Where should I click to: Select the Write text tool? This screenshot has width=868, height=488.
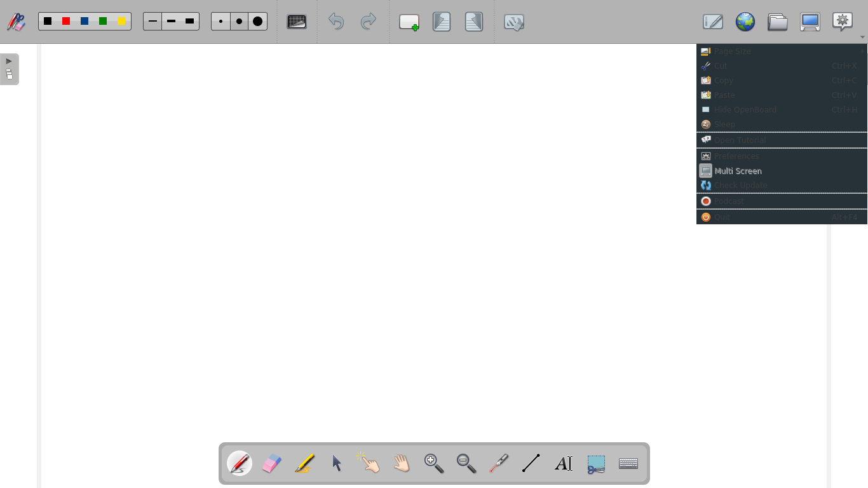click(564, 463)
